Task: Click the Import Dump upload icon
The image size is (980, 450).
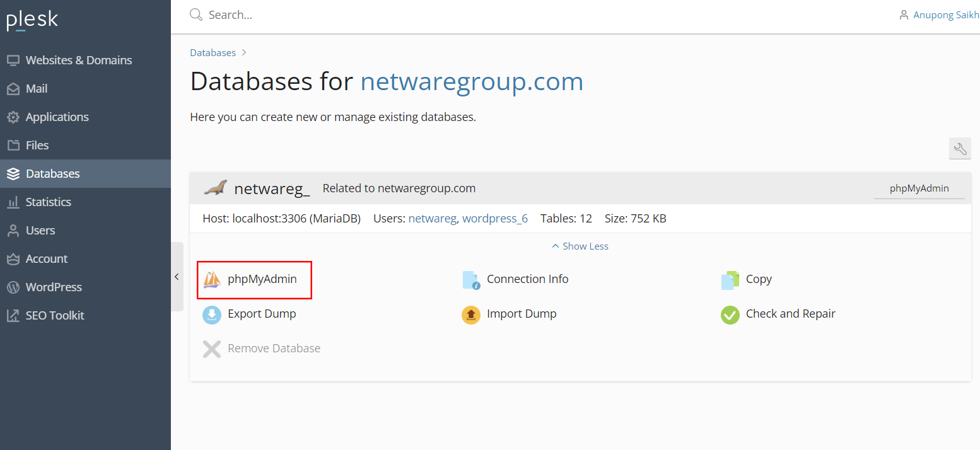Action: [x=471, y=314]
